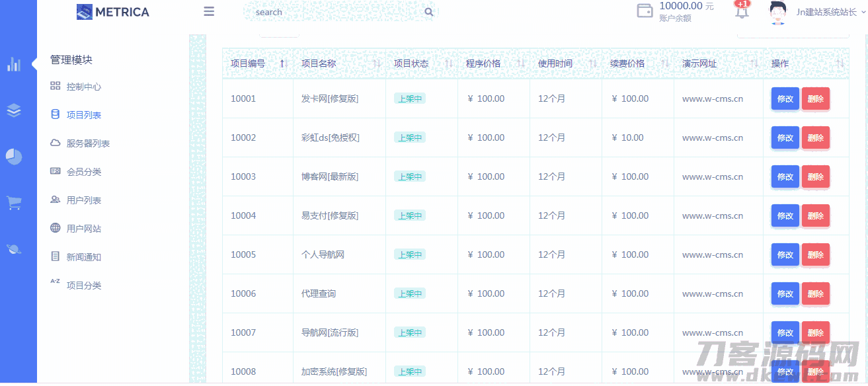The width and height of the screenshot is (868, 386).
Task: Toggle the hamburger menu beside the logo
Action: pos(209,11)
